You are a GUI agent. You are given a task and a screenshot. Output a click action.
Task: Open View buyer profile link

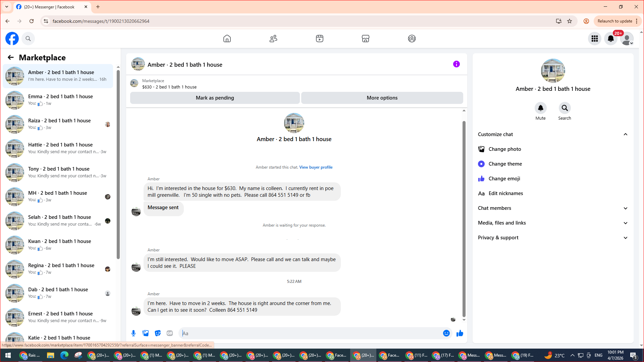pos(316,167)
